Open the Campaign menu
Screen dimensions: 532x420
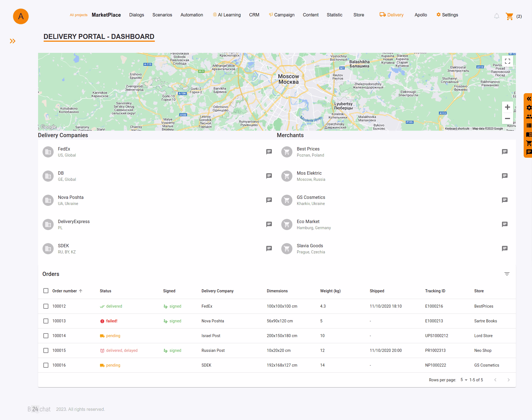coord(282,15)
